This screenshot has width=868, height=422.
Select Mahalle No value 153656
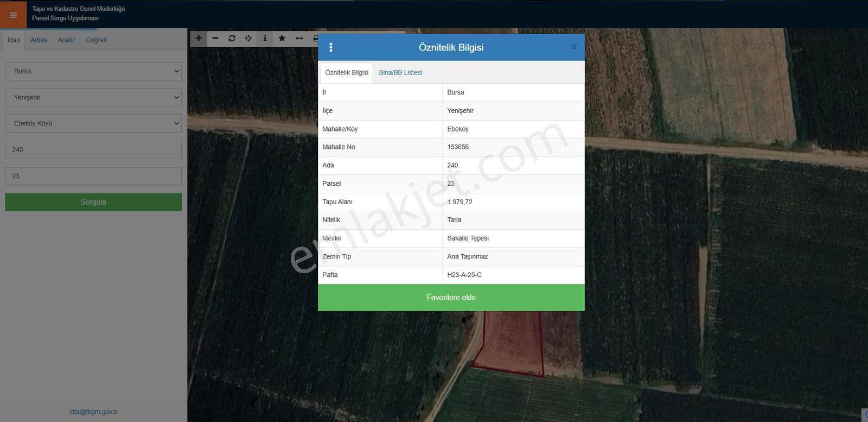point(458,147)
